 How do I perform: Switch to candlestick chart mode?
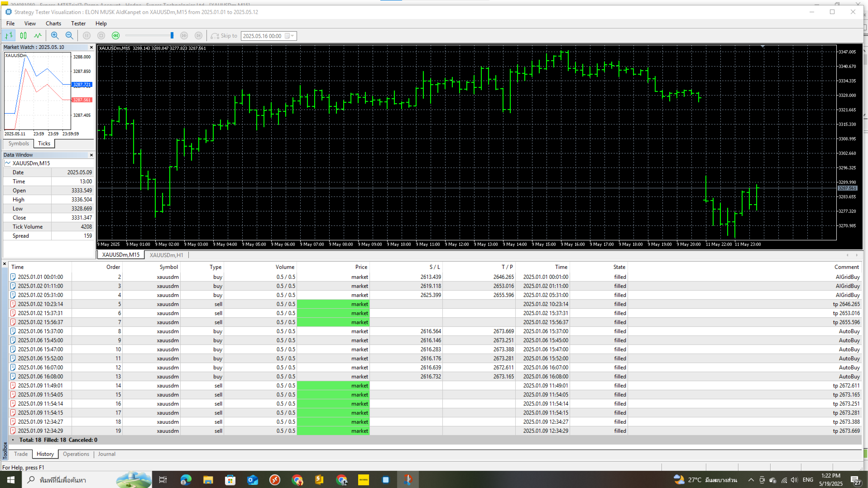pos(24,36)
